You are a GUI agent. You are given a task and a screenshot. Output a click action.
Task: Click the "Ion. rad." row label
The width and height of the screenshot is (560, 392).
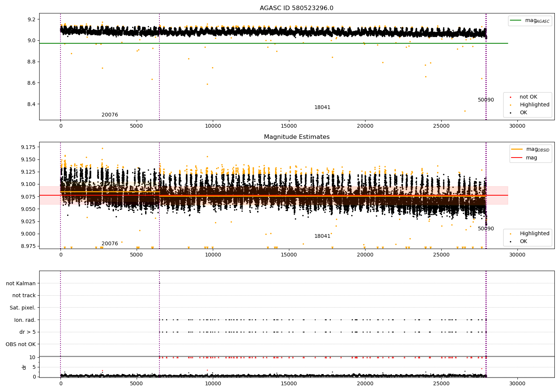coord(25,320)
